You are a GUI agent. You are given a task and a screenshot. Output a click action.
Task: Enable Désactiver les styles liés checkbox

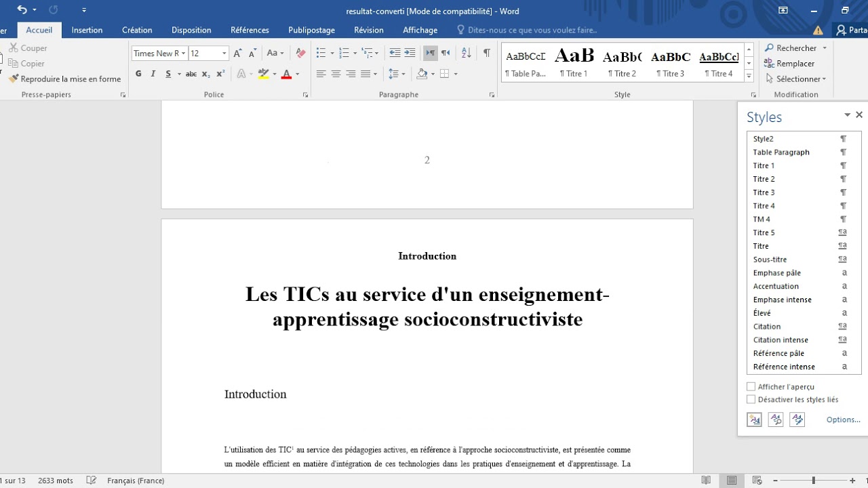pos(751,400)
